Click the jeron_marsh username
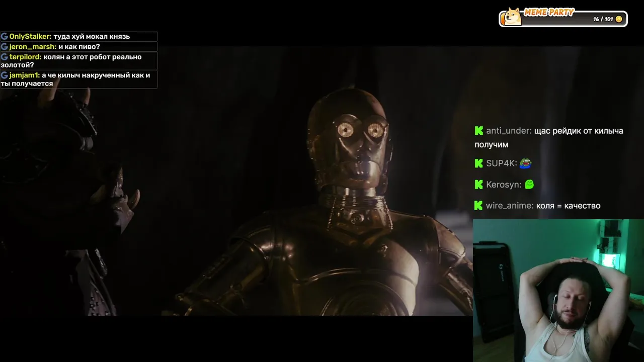The height and width of the screenshot is (362, 644). (x=33, y=47)
